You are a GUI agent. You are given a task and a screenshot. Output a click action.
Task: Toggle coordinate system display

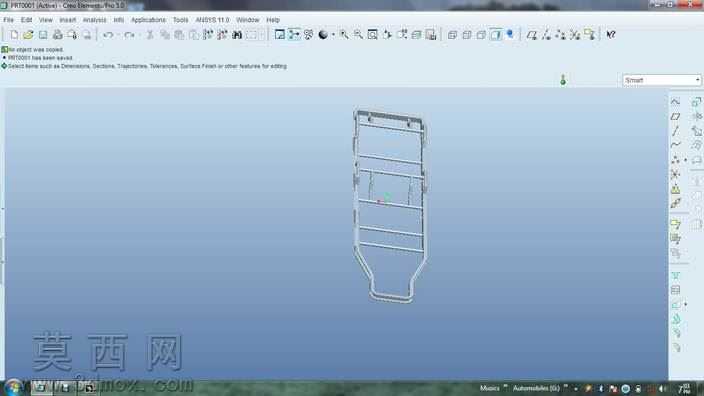[x=575, y=35]
